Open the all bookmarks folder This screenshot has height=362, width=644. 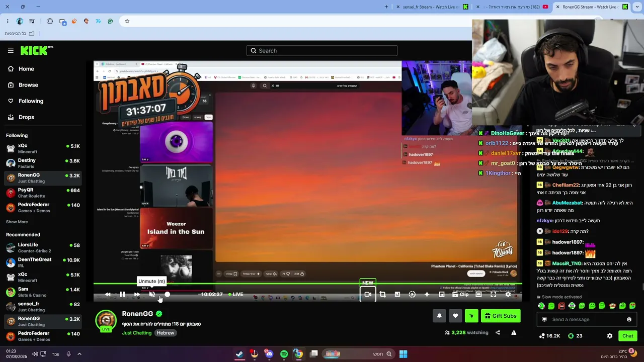click(19, 33)
